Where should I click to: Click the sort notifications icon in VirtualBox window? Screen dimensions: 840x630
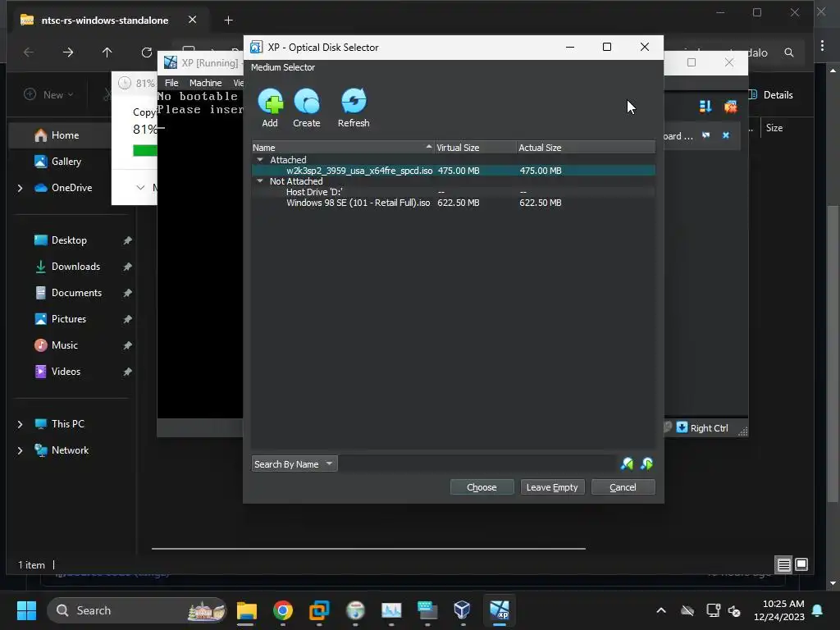click(x=705, y=107)
